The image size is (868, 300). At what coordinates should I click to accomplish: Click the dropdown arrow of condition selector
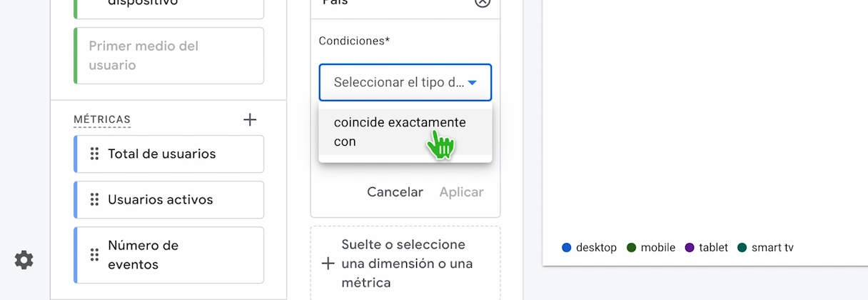tap(472, 83)
